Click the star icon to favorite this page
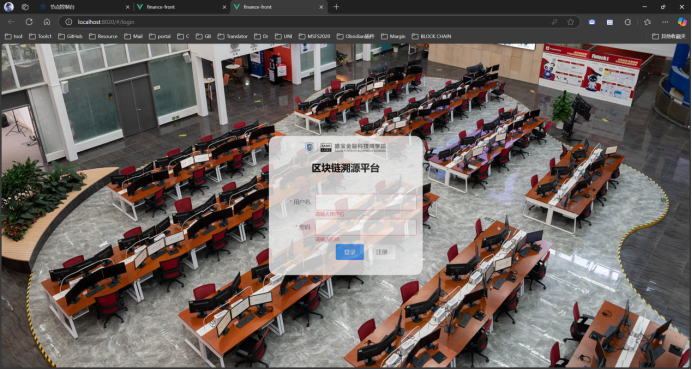This screenshot has width=692, height=370. pyautogui.click(x=571, y=22)
